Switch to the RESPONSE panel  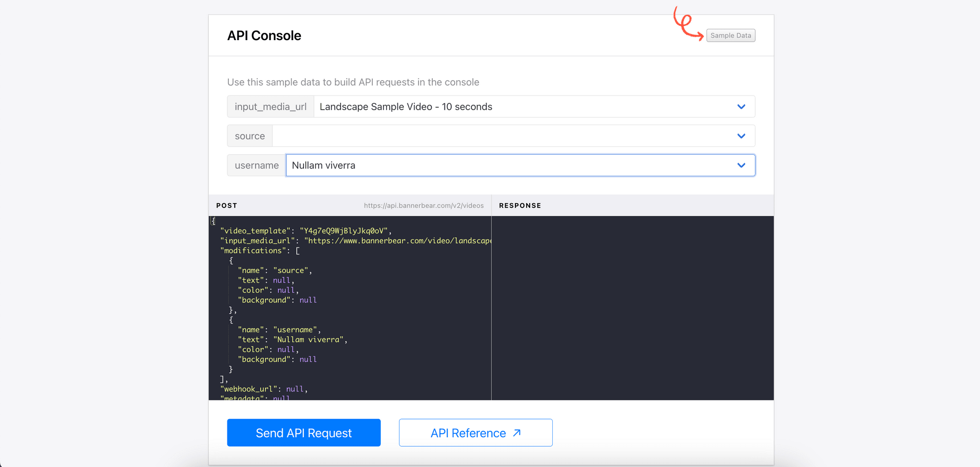click(520, 205)
